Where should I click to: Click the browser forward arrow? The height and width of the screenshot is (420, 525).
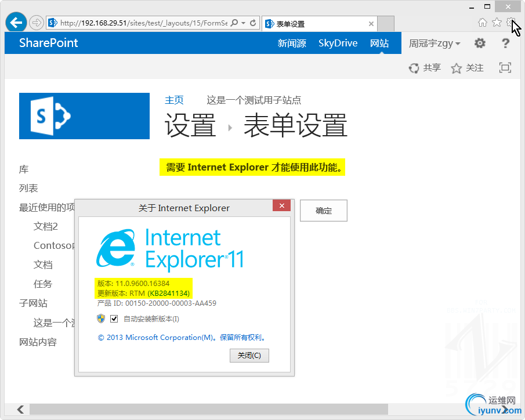tap(36, 23)
